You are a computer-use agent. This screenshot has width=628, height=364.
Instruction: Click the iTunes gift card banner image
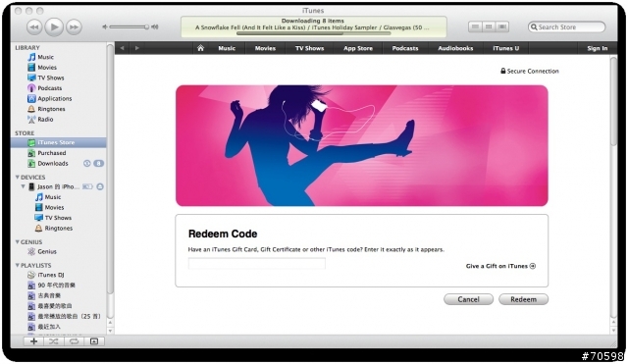pos(362,146)
